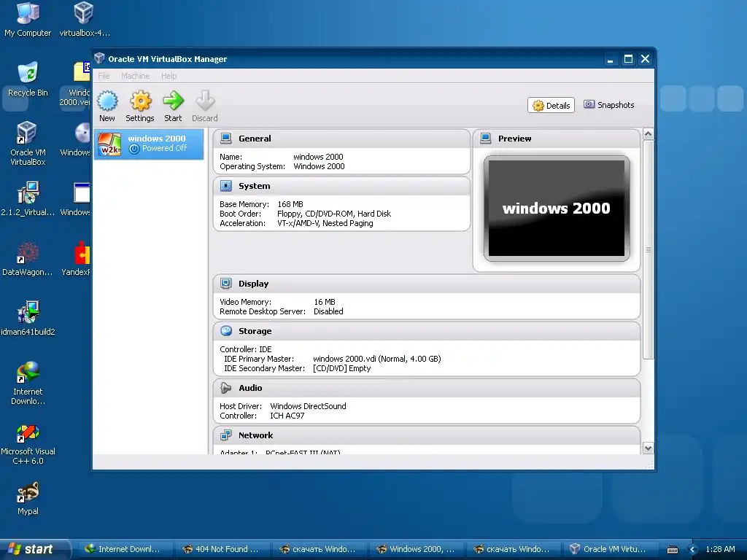Screen dimensions: 747x560
Task: Click the Recycle Bin desktop icon
Action: point(28,79)
